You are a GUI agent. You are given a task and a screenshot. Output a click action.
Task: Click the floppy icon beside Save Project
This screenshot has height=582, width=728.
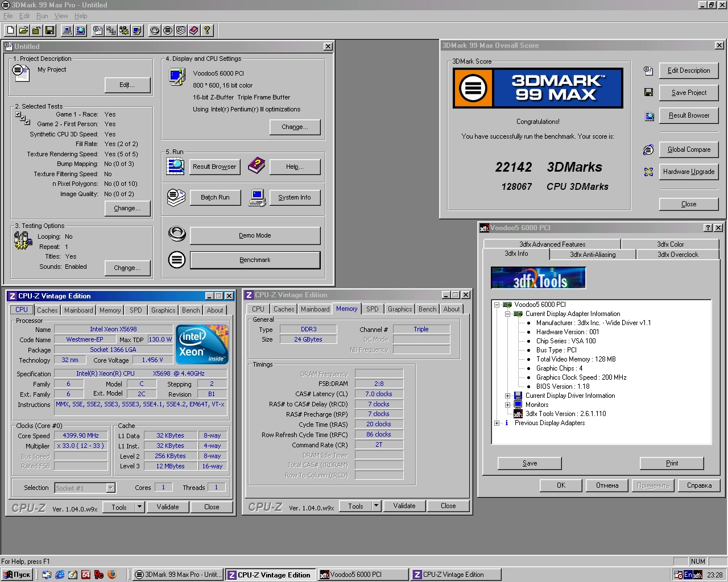tap(648, 92)
